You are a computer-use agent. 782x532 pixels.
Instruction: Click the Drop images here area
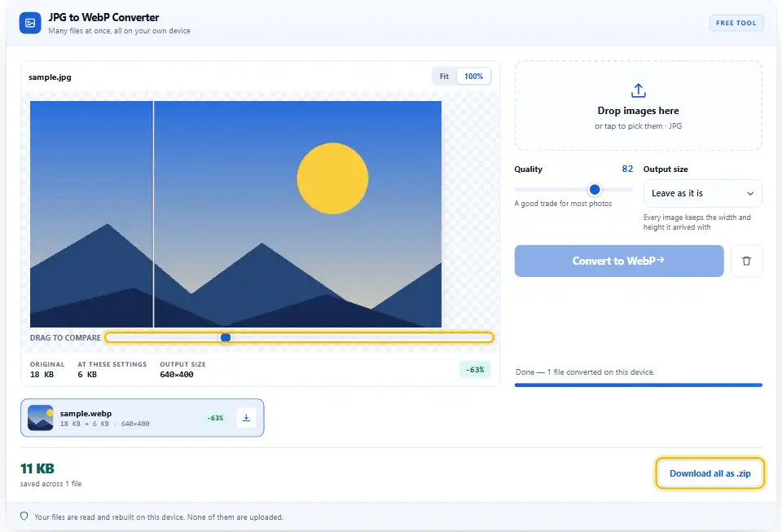click(638, 106)
